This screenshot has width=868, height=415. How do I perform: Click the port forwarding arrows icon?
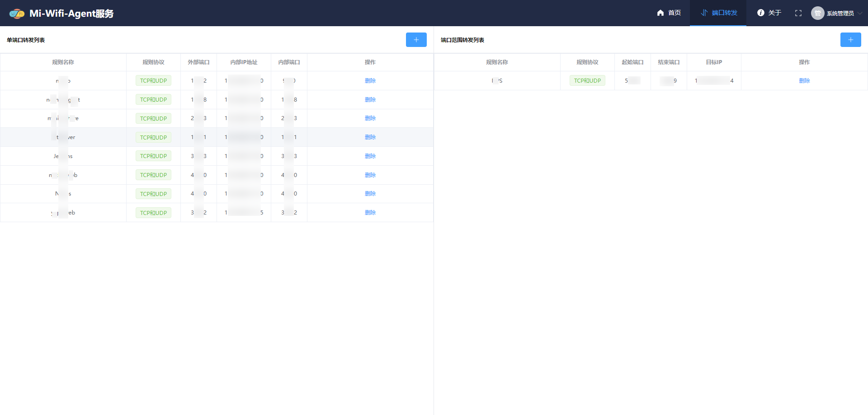704,13
